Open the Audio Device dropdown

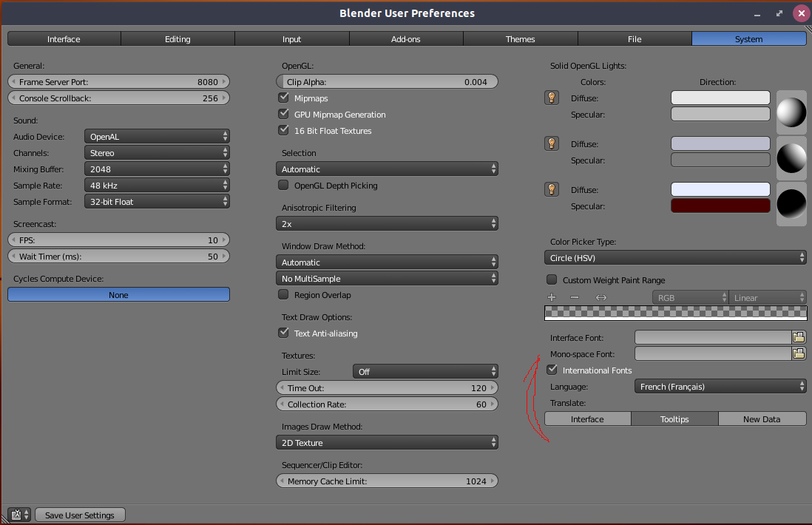(x=157, y=136)
